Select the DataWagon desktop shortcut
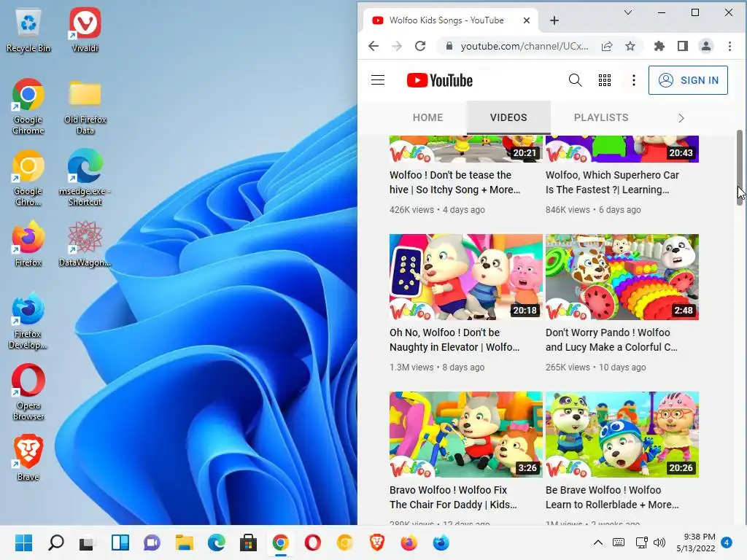747x560 pixels. point(85,244)
